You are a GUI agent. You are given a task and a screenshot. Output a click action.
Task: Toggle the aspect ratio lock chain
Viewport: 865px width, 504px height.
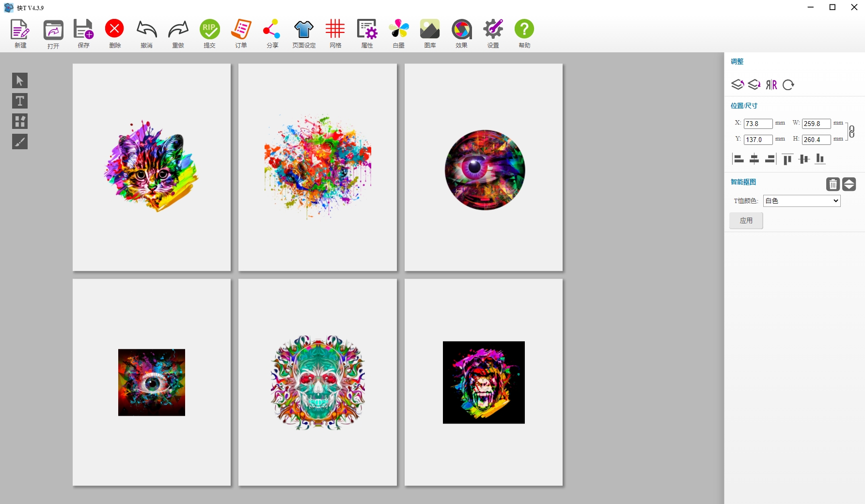tap(851, 131)
